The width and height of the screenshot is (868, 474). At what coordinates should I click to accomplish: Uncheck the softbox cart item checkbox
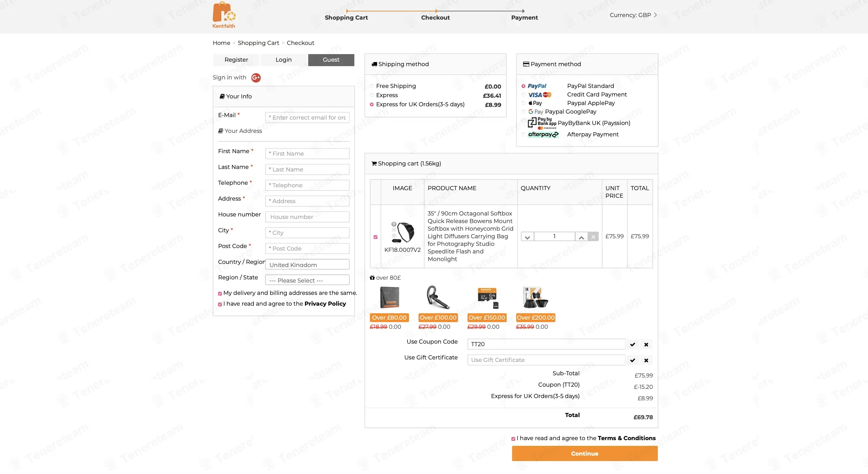(376, 237)
